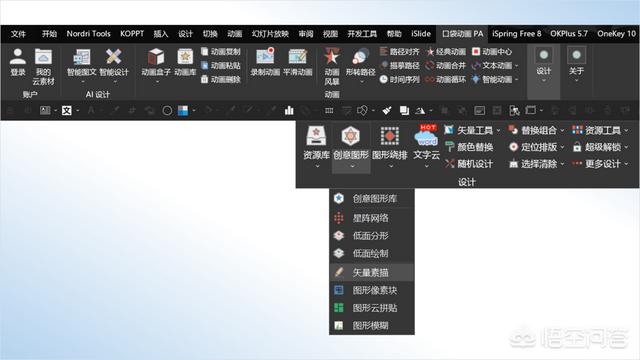The image size is (640, 360).
Task: Switch to KOPPT tab
Action: click(x=132, y=33)
